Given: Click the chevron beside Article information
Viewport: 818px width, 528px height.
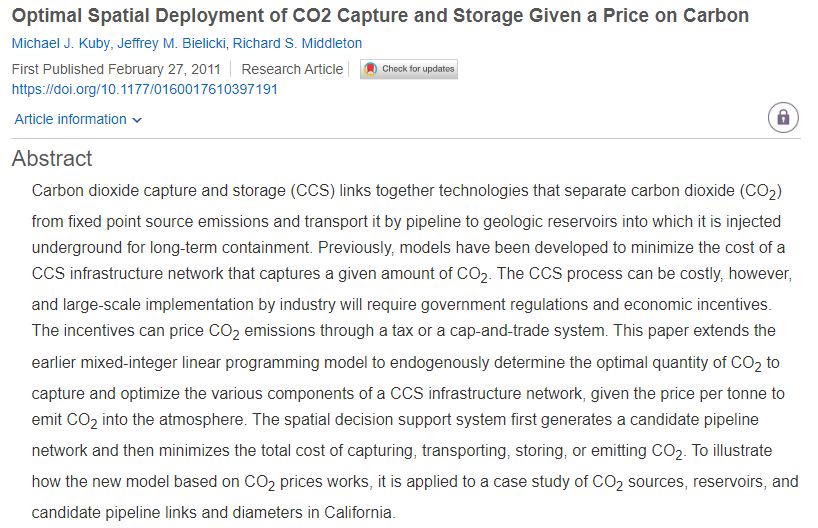Looking at the screenshot, I should [x=137, y=120].
